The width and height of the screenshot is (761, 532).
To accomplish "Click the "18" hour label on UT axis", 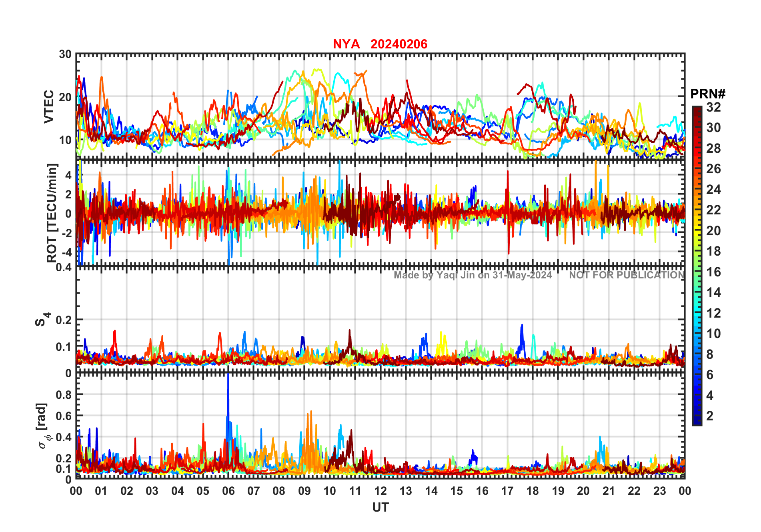I will click(x=533, y=491).
